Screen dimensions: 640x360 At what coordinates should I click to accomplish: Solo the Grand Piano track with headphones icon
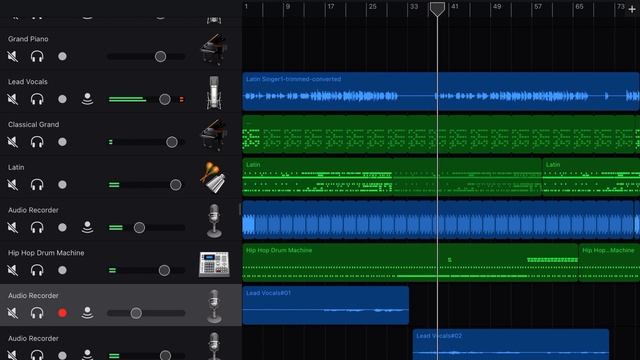(37, 56)
